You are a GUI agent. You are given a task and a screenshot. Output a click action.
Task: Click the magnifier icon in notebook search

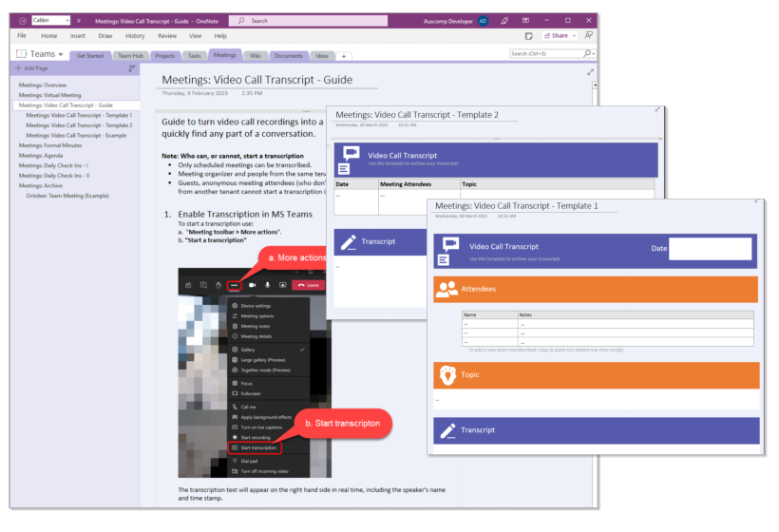point(587,53)
